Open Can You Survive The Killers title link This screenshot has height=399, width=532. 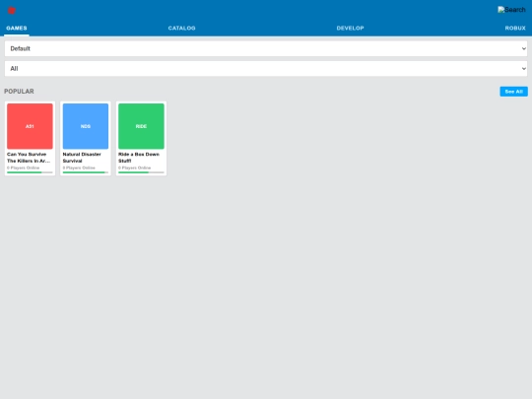pyautogui.click(x=30, y=158)
